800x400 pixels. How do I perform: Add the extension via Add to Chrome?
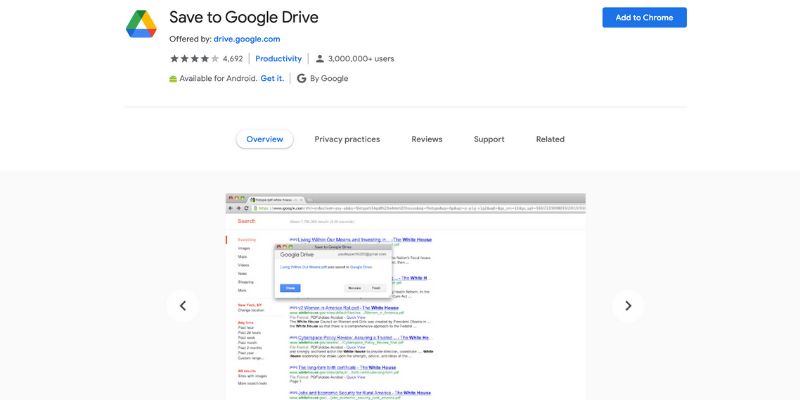click(644, 17)
